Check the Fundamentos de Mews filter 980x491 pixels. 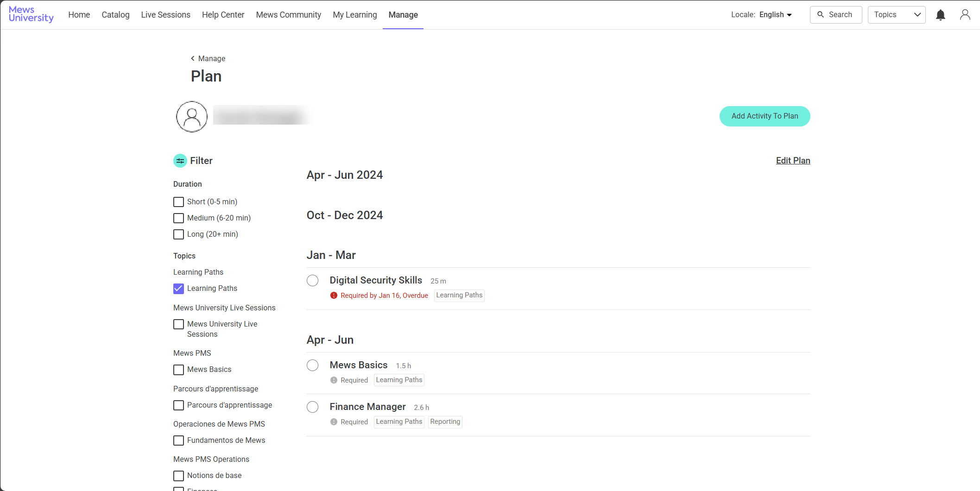pos(178,441)
